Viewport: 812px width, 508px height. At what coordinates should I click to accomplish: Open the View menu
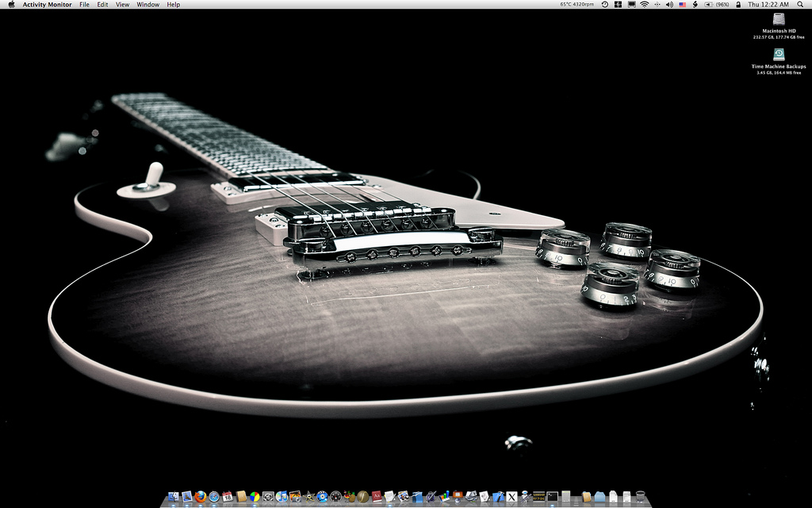coord(123,4)
